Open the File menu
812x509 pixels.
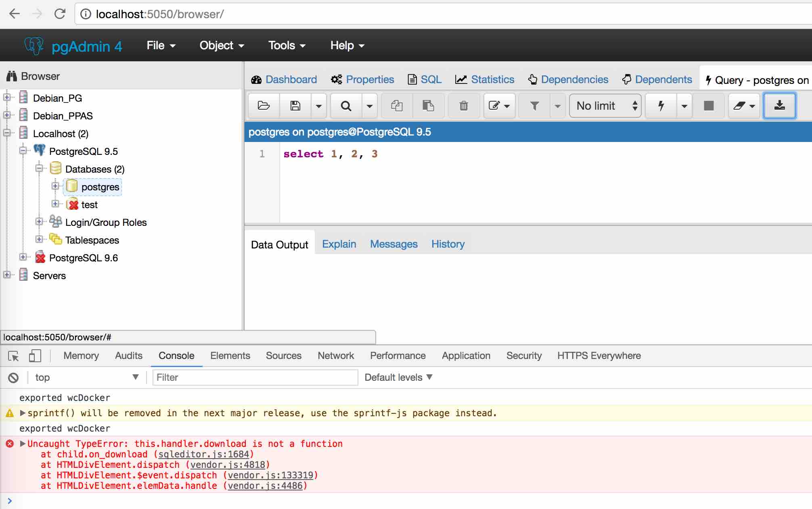click(161, 46)
